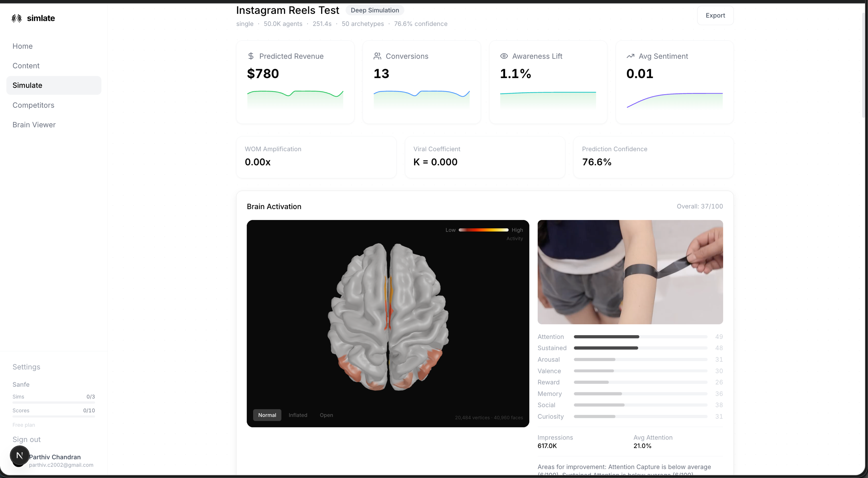Image resolution: width=868 pixels, height=478 pixels.
Task: Open the Settings section
Action: click(26, 367)
